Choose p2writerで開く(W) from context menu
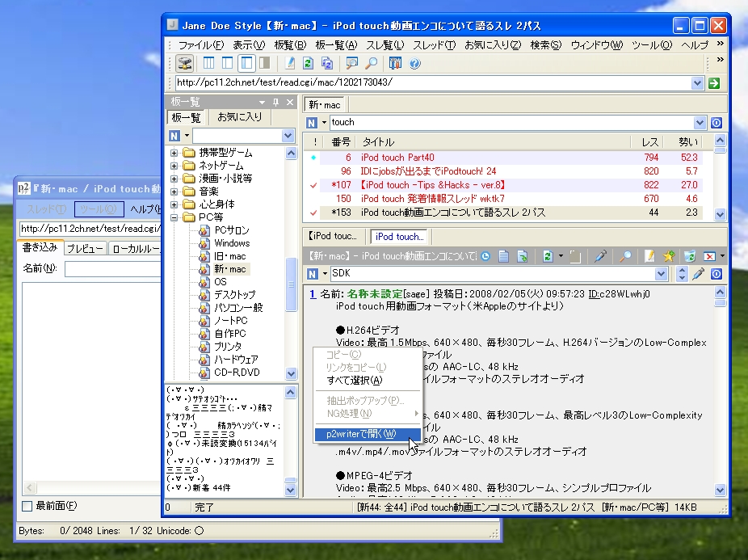748x560 pixels. (x=368, y=434)
